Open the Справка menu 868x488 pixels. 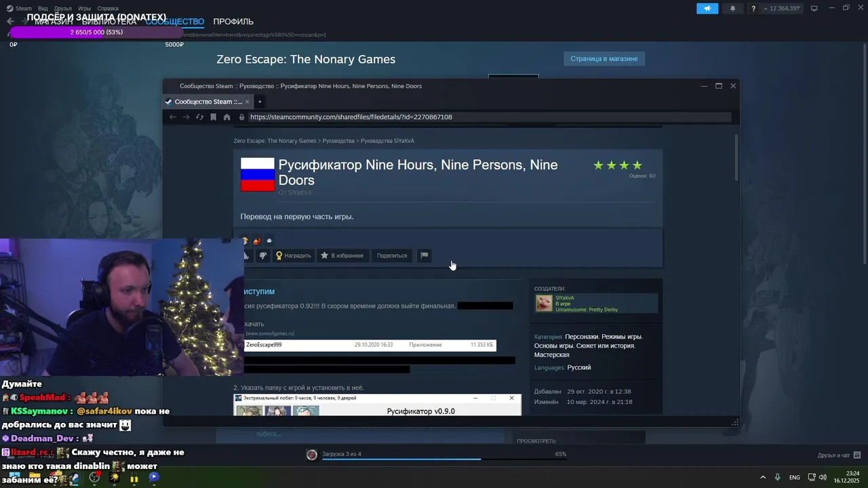108,8
